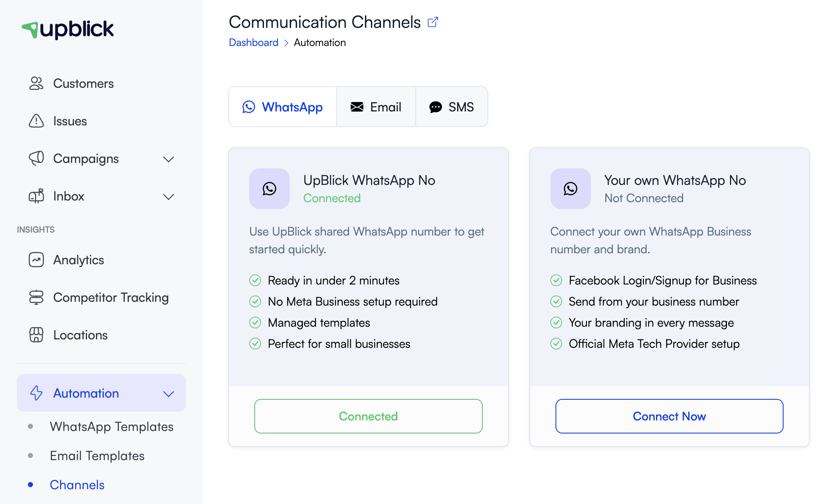Switch to the Email tab
The width and height of the screenshot is (833, 504).
tap(376, 107)
